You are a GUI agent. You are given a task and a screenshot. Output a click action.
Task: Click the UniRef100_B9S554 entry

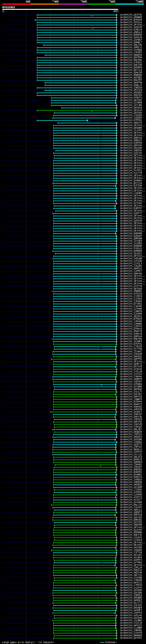[131, 58]
